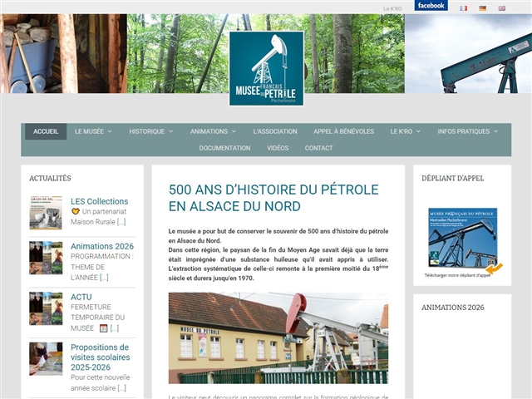
Task: Open the L'ASSOCIATION page
Action: coord(275,131)
